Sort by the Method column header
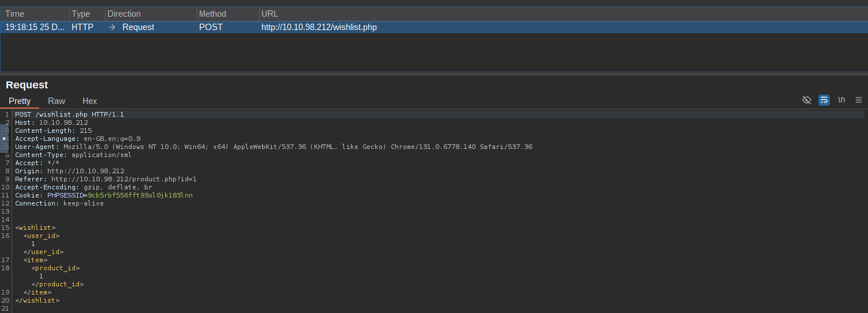The height and width of the screenshot is (313, 868). coord(227,14)
